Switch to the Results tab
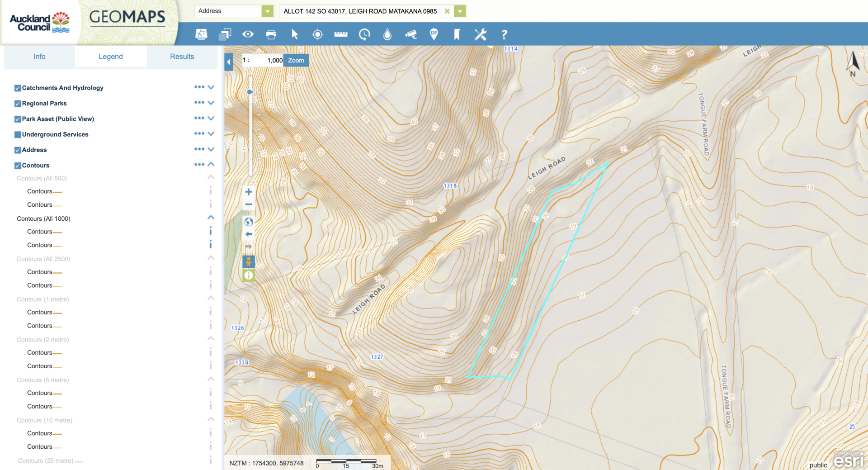The image size is (868, 470). coord(182,57)
